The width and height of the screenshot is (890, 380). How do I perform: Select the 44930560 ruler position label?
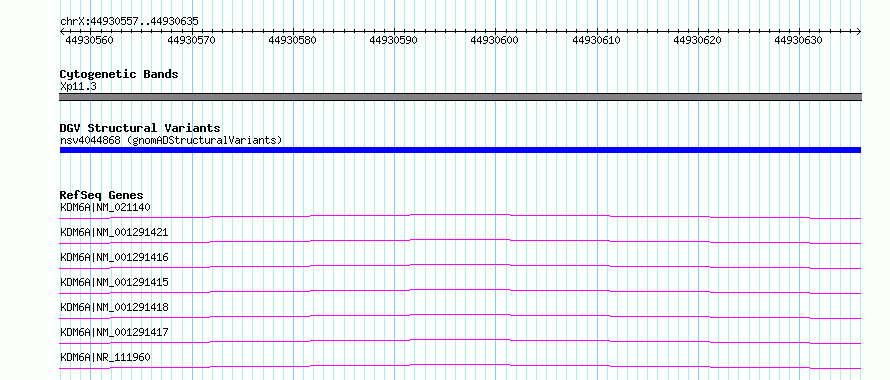click(x=89, y=40)
